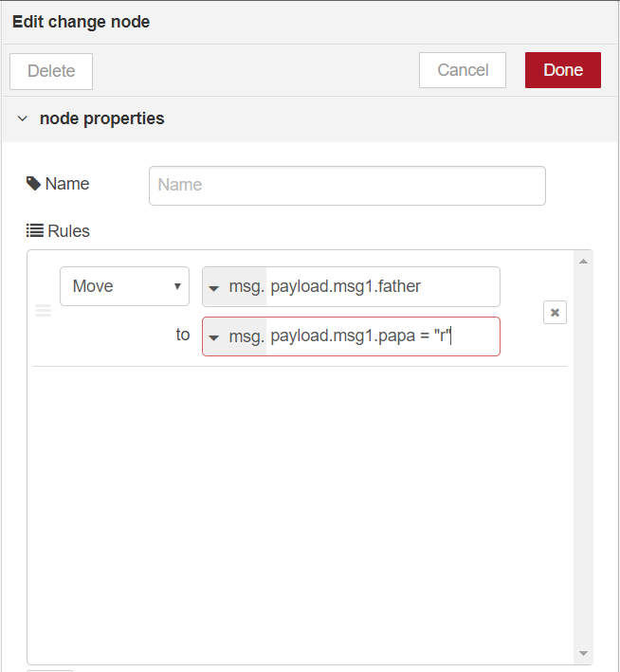The height and width of the screenshot is (672, 620).
Task: Click the rules list scroll up arrow
Action: click(583, 262)
